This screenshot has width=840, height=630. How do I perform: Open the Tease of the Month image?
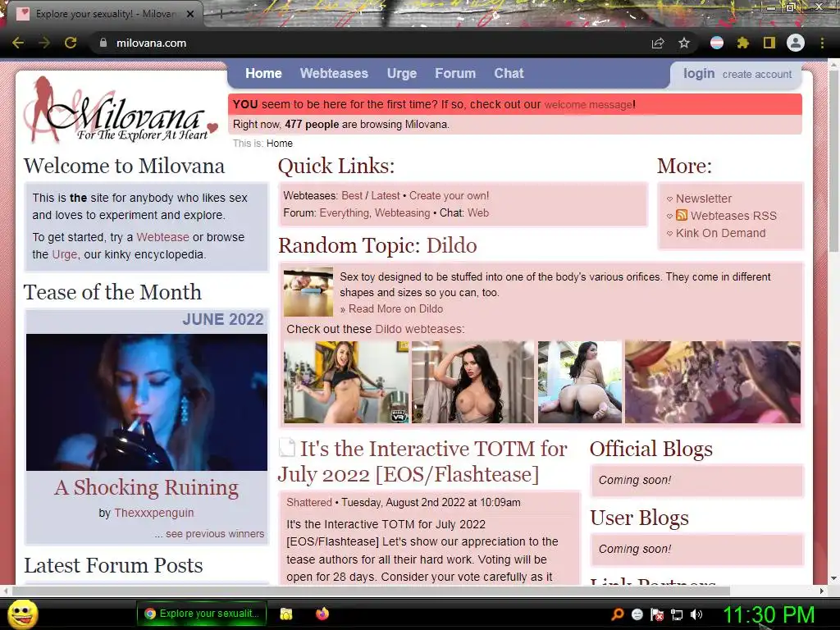pos(147,402)
